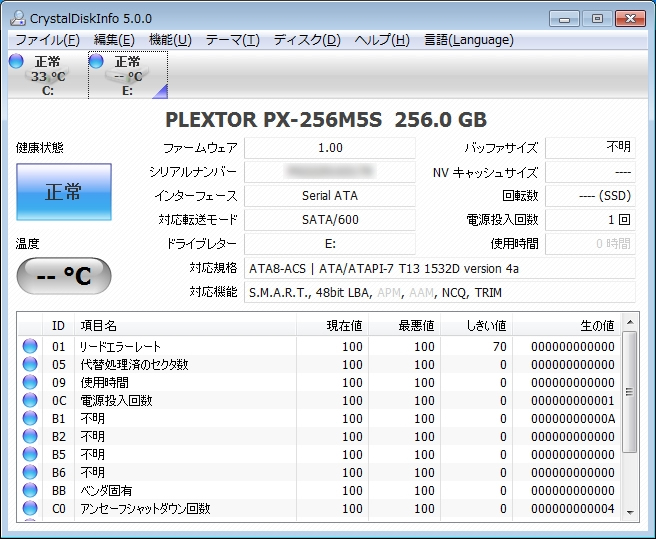The width and height of the screenshot is (656, 539).
Task: Click the blue 正常 health status button
Action: (64, 192)
